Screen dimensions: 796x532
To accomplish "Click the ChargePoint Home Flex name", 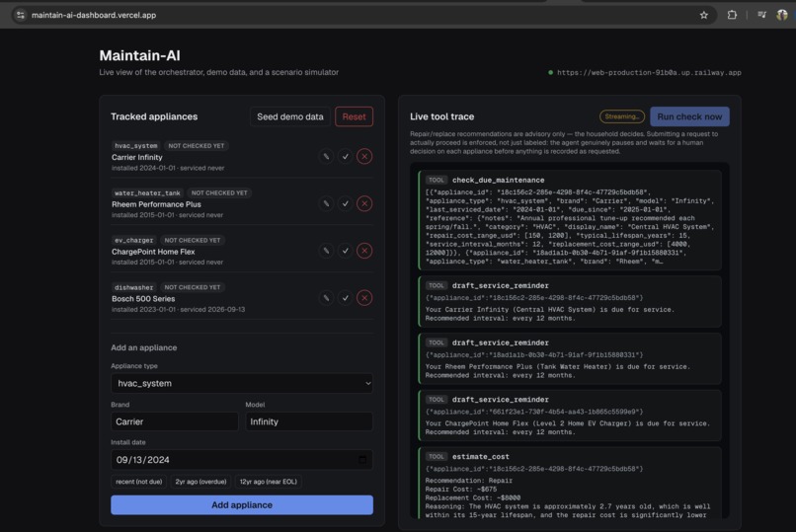I will tap(153, 252).
